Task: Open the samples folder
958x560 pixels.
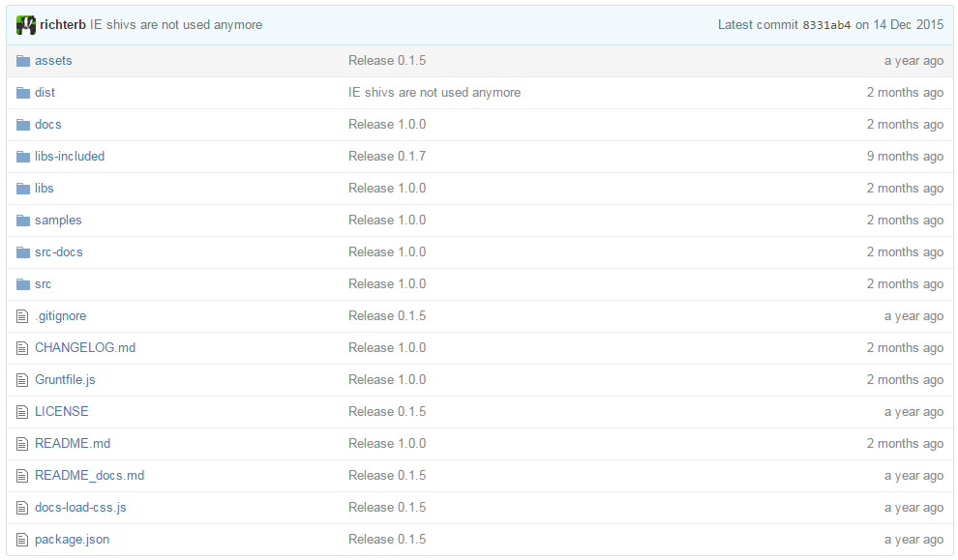Action: click(58, 220)
